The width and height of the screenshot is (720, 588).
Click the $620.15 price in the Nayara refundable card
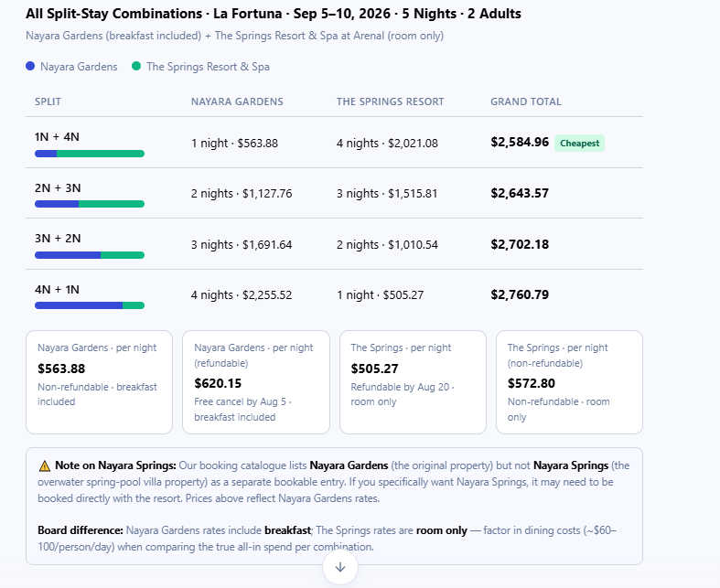click(218, 383)
